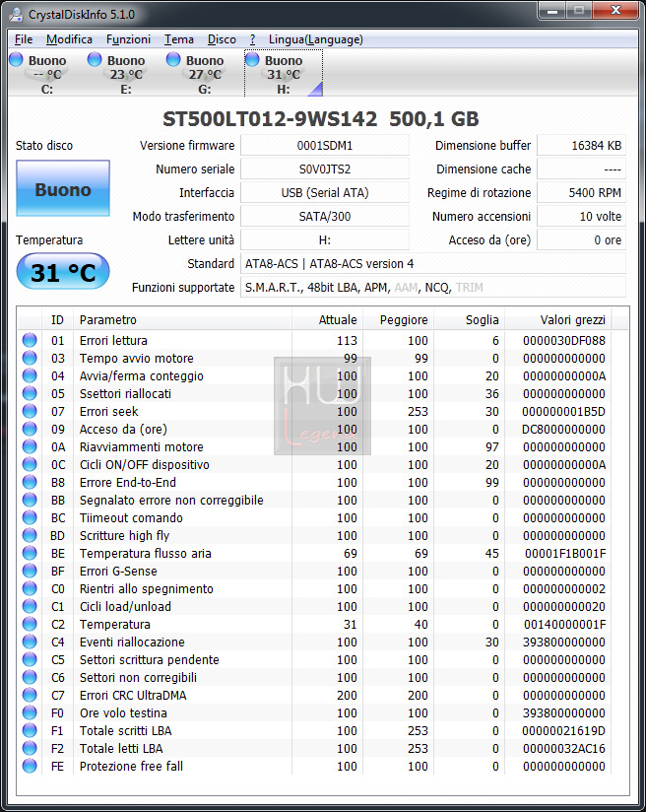646x812 pixels.
Task: Click the Parametro column header
Action: point(182,320)
